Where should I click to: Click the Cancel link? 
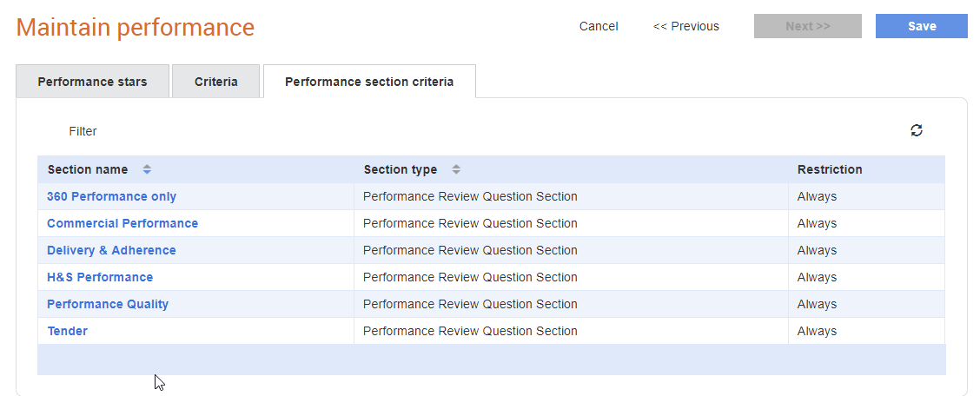coord(599,26)
